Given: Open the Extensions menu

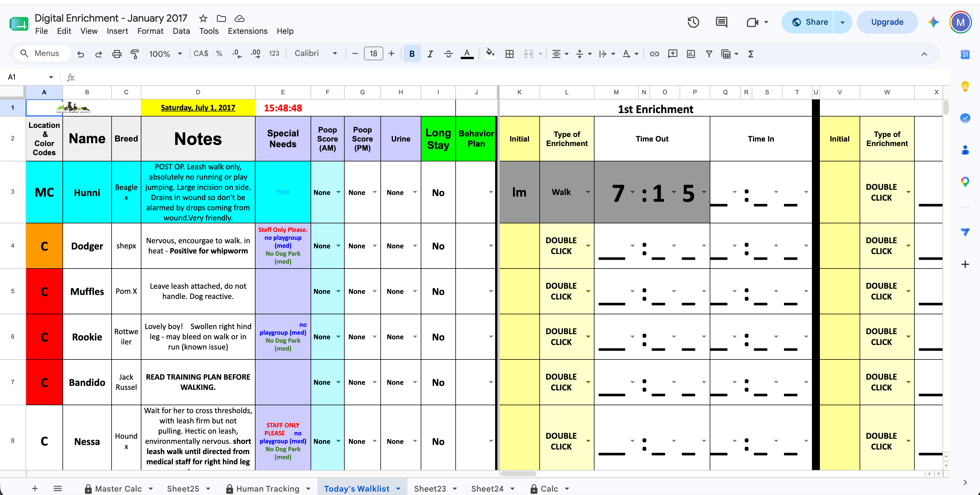Looking at the screenshot, I should click(247, 31).
